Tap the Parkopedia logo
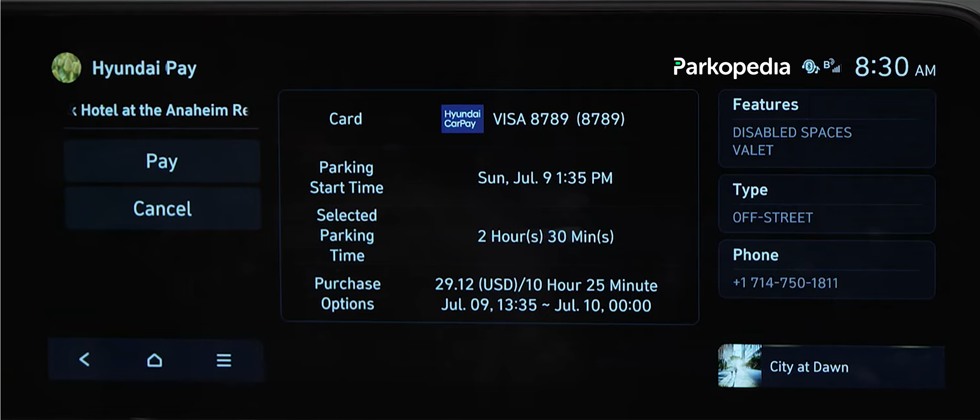Viewport: 980px width, 420px height. [731, 67]
